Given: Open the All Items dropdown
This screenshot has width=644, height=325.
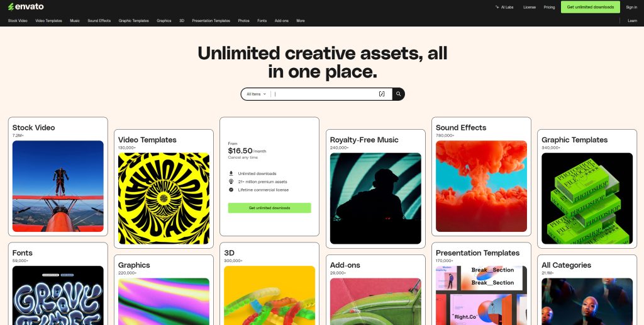Looking at the screenshot, I should (256, 94).
